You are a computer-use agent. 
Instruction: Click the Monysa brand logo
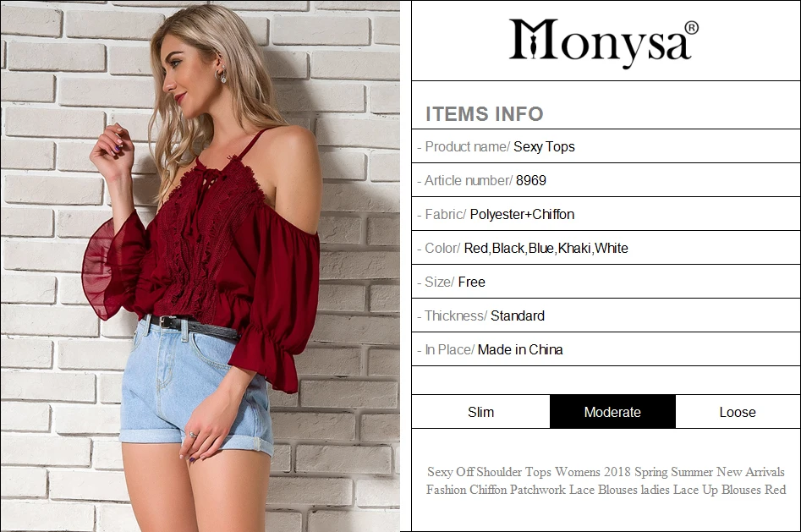pos(603,42)
